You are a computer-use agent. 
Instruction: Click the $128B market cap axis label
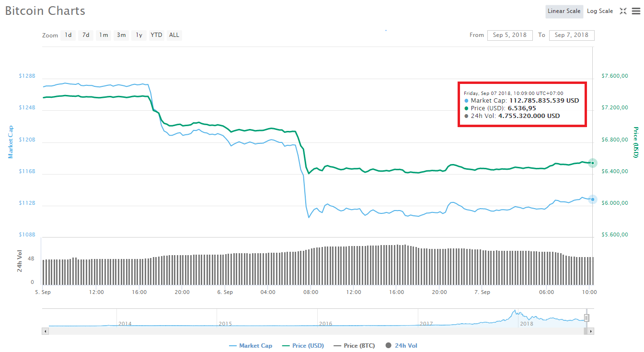tap(27, 76)
